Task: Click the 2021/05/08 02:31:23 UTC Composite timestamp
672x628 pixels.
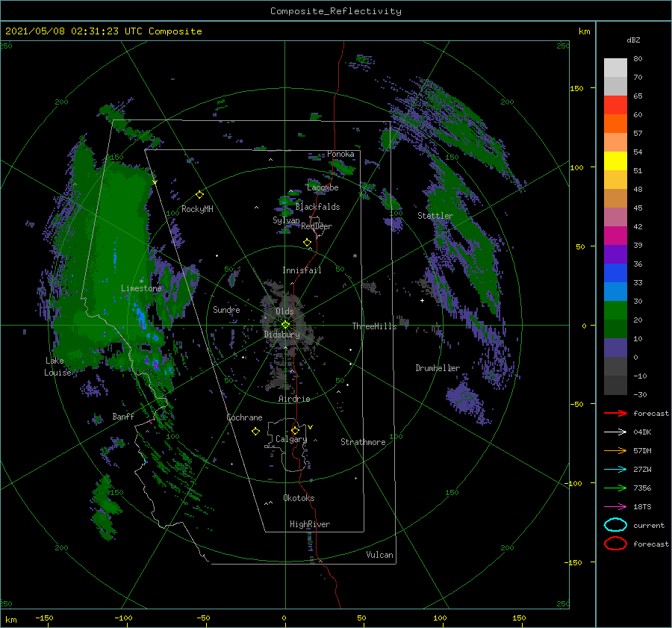Action: tap(103, 31)
